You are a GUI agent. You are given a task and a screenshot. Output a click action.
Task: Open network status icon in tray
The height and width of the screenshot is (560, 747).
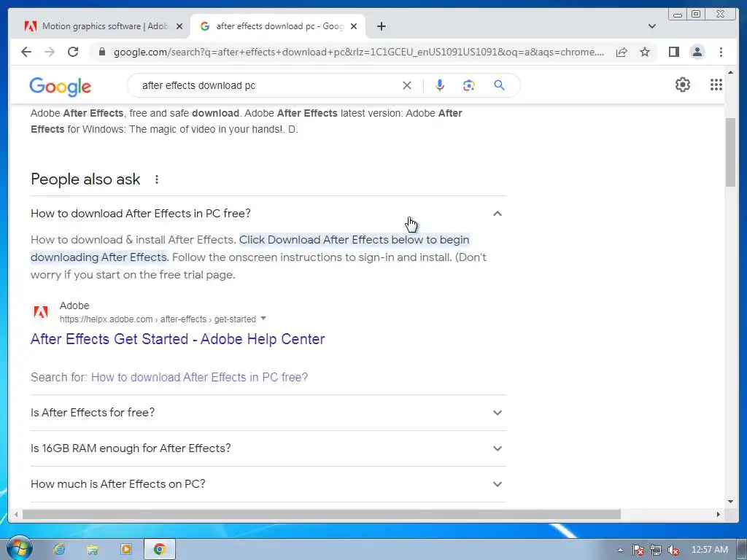click(656, 550)
